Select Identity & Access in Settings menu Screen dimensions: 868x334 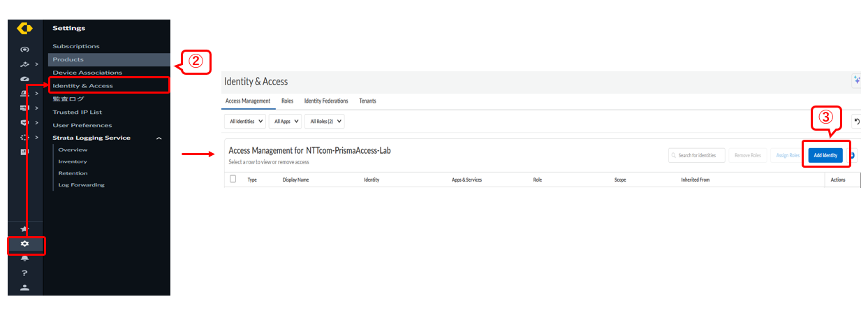coord(82,86)
